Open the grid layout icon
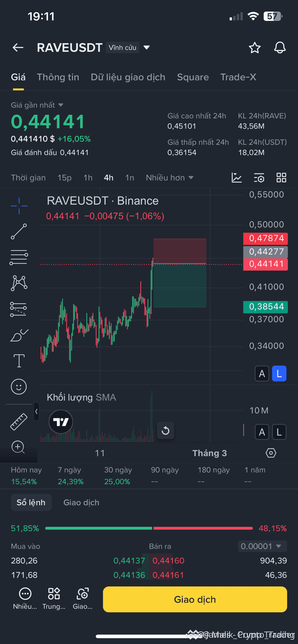 coord(281,178)
